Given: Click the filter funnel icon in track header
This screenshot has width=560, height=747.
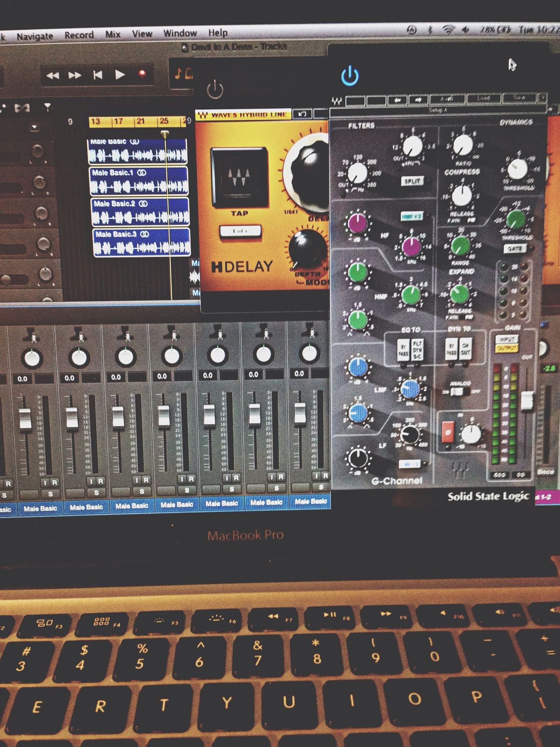Looking at the screenshot, I should (47, 106).
